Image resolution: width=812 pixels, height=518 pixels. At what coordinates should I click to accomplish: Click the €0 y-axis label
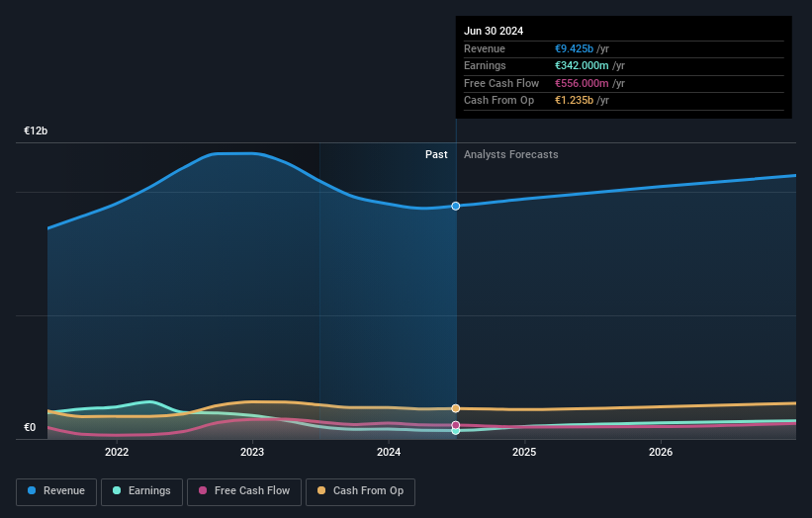(30, 427)
